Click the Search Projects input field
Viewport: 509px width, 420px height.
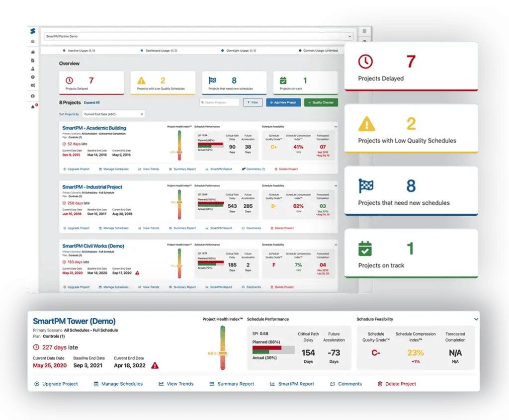point(219,102)
